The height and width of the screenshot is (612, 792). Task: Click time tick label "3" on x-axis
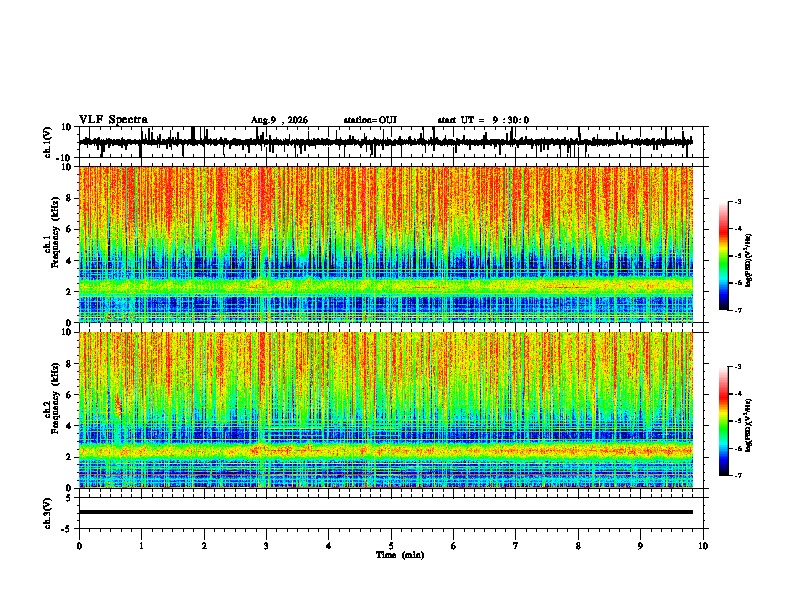click(266, 546)
